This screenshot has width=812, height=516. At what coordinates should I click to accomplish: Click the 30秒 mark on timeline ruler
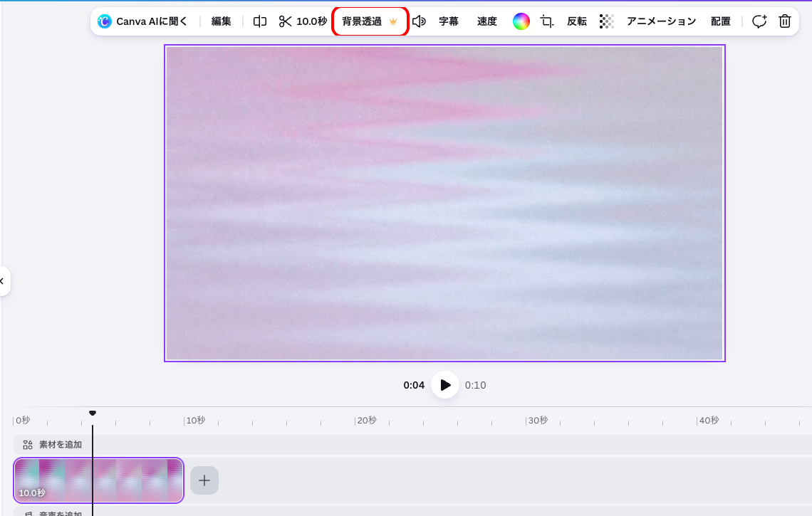pos(537,420)
